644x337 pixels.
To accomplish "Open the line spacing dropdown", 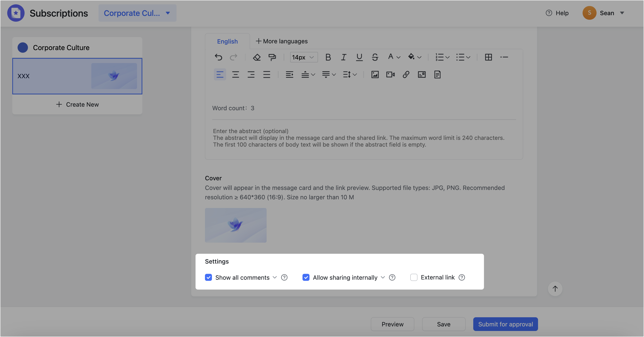I will point(349,74).
